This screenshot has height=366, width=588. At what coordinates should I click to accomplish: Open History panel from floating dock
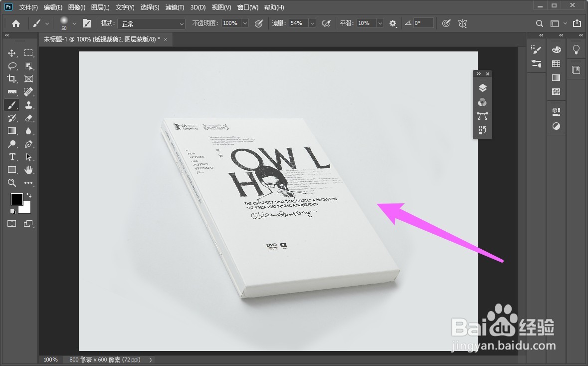tap(483, 130)
